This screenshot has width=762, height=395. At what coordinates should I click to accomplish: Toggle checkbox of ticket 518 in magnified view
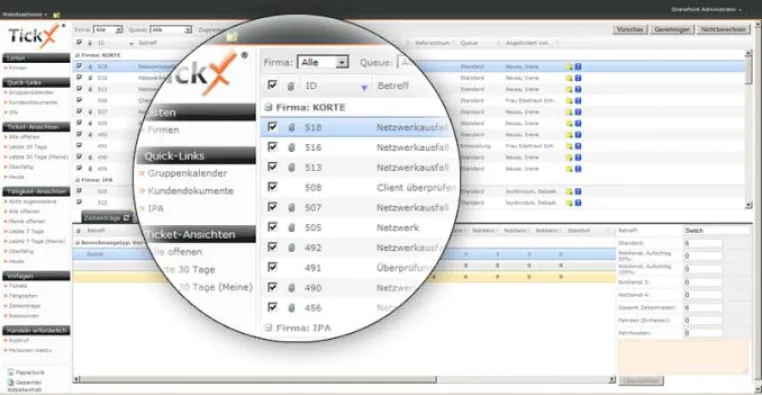click(272, 127)
